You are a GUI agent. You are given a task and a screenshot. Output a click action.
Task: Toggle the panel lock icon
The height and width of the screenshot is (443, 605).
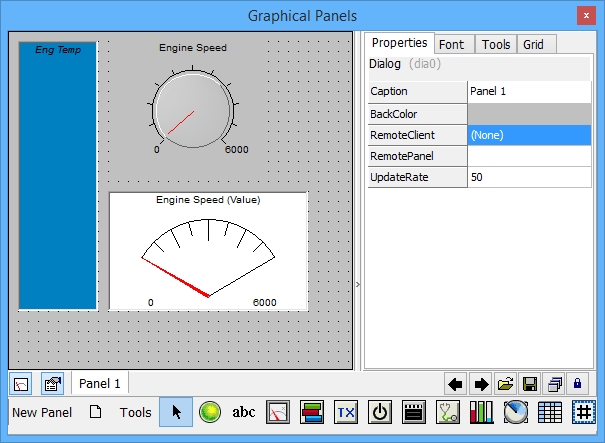point(579,384)
